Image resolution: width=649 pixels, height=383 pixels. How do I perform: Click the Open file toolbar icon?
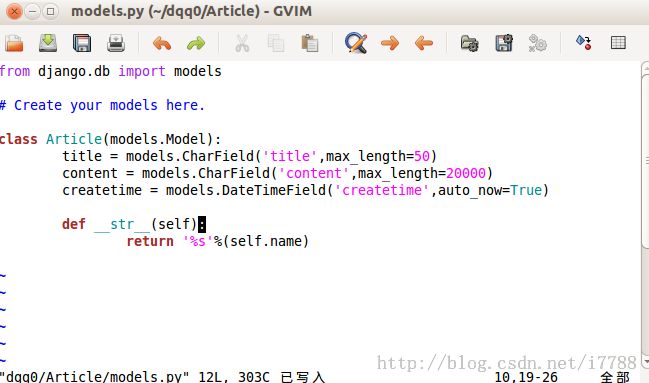click(14, 43)
